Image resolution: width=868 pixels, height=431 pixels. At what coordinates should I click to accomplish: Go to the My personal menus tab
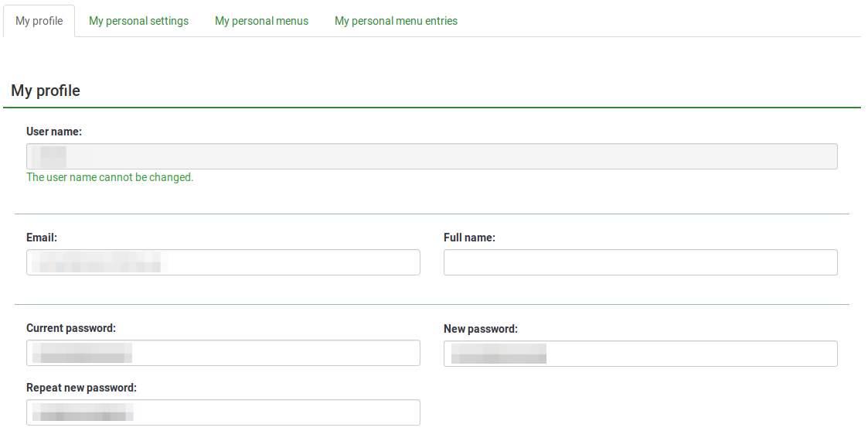click(261, 21)
